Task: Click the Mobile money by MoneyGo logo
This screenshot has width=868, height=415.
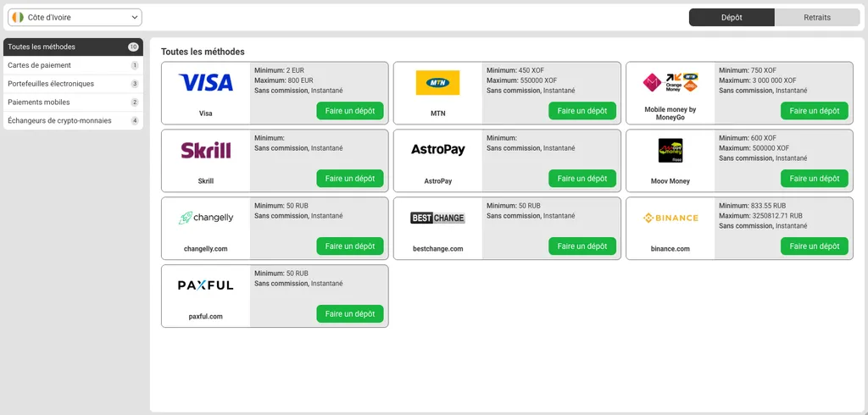Action: 670,81
